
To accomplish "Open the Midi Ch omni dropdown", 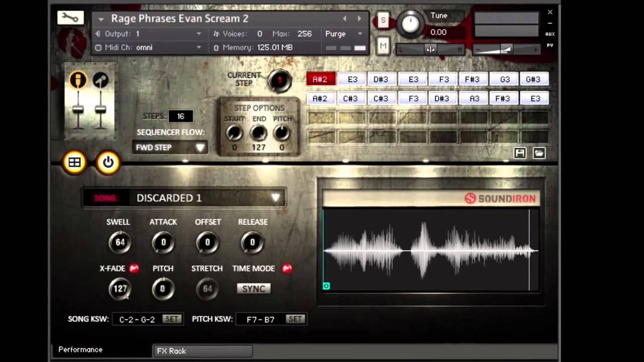I will pos(199,47).
